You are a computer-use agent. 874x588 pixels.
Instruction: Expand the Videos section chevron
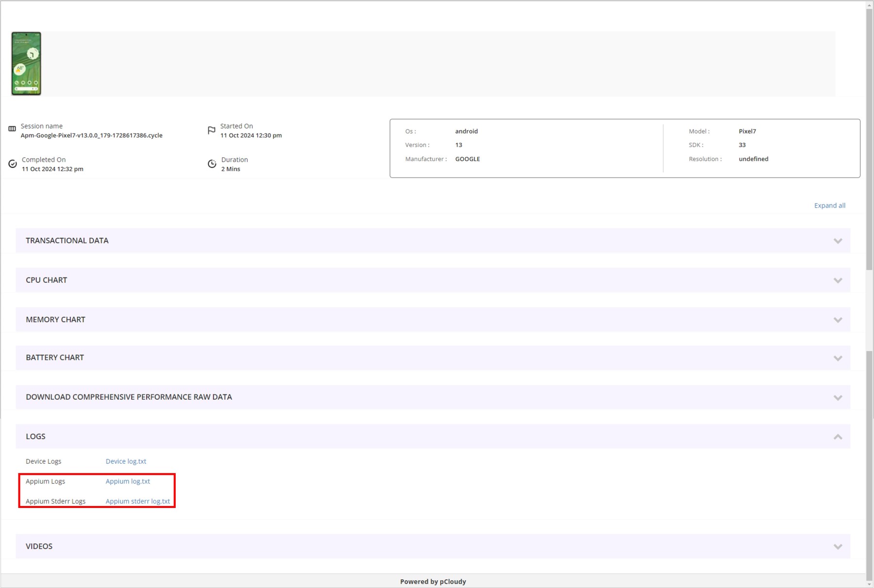[838, 546]
